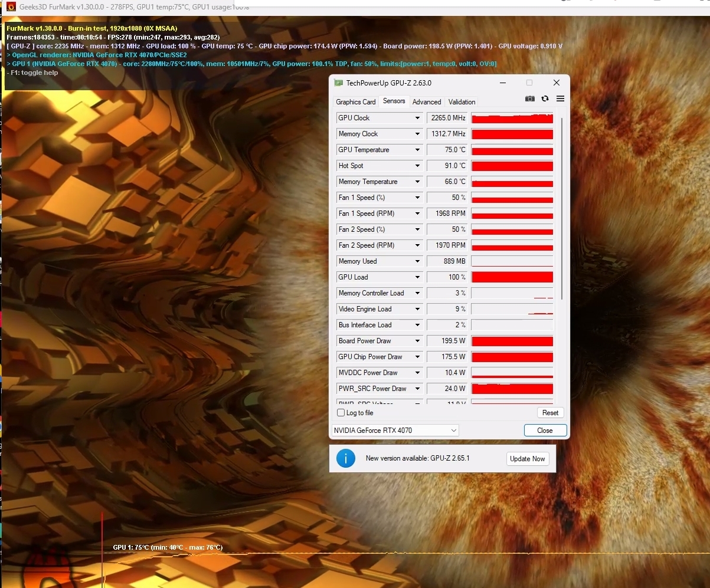Open the Fan 1 Speed (RPM) dropdown

(418, 213)
